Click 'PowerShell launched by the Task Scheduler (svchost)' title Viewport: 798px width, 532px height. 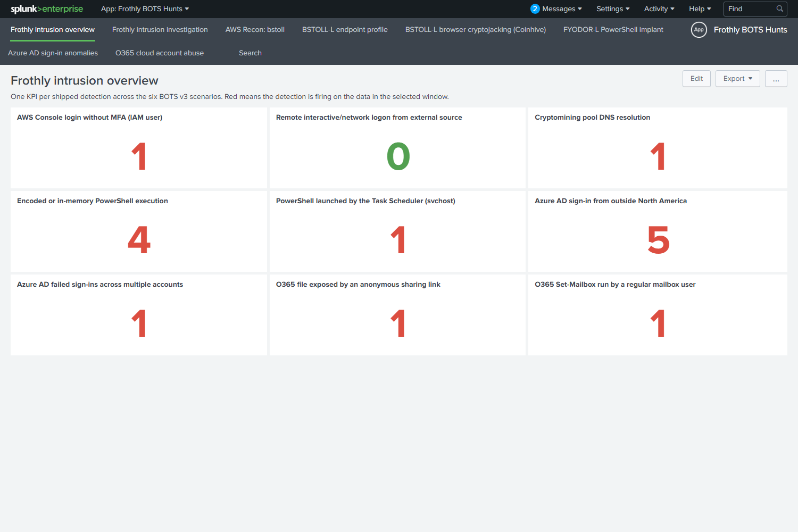pyautogui.click(x=365, y=201)
